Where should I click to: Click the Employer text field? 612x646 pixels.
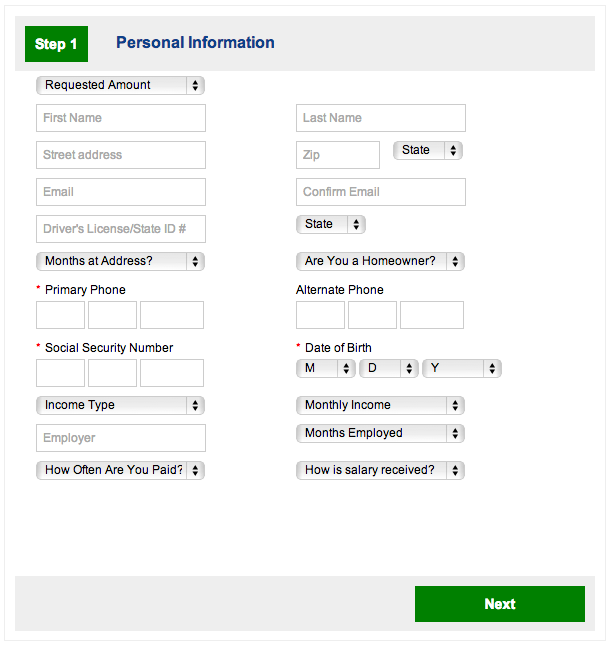(121, 438)
